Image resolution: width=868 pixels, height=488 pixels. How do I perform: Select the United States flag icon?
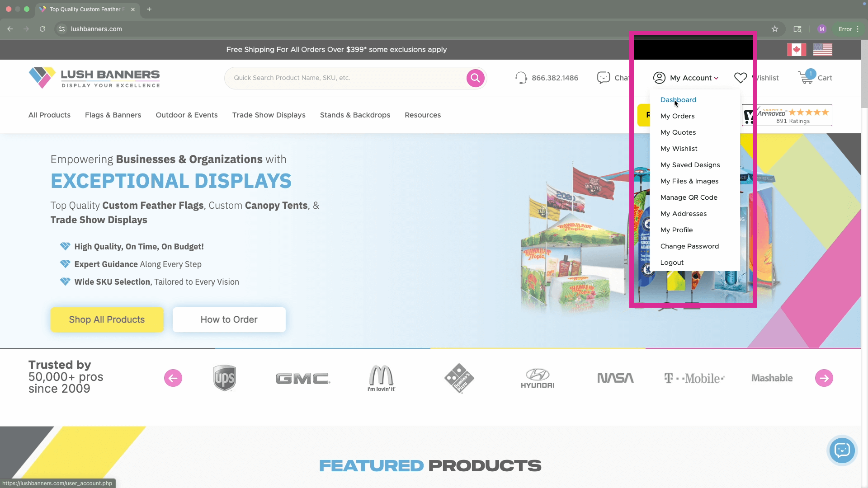point(822,50)
